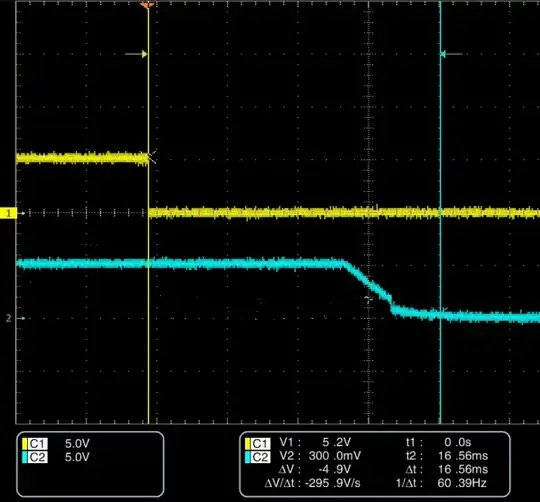Click C1 label in channel scale box
The width and height of the screenshot is (540, 502).
coord(38,444)
